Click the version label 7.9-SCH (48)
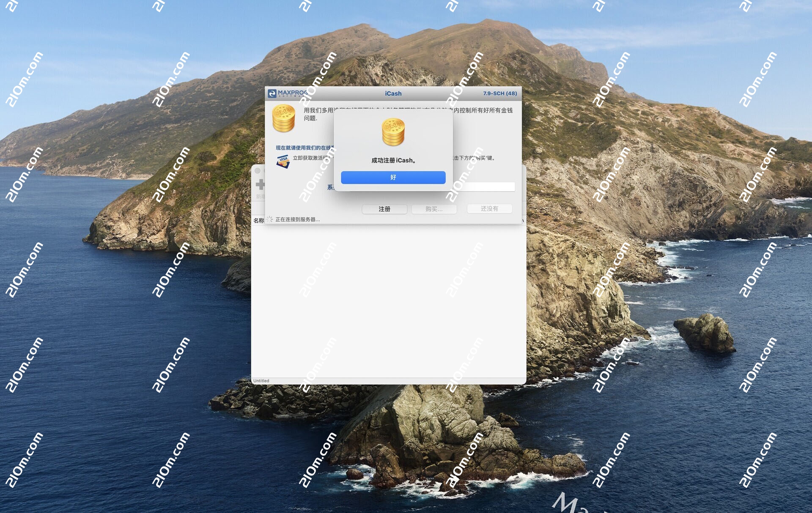 tap(500, 93)
